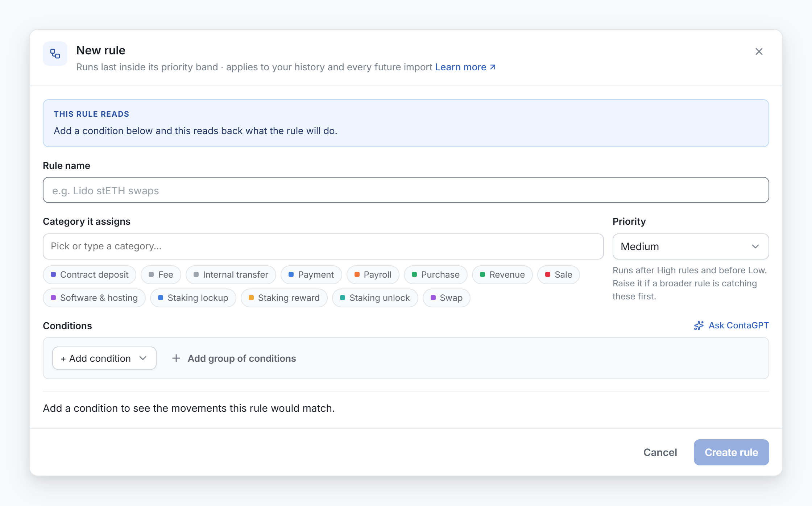Image resolution: width=812 pixels, height=506 pixels.
Task: Click Add group of conditions
Action: point(234,358)
